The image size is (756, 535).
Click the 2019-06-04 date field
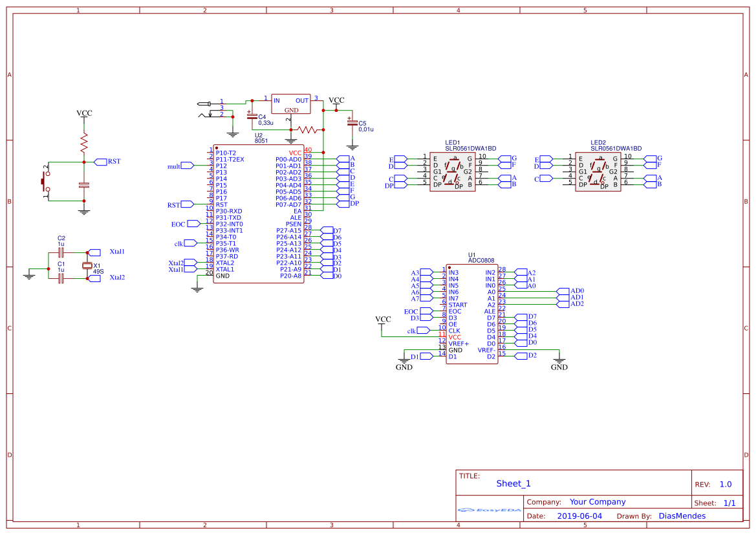(579, 516)
